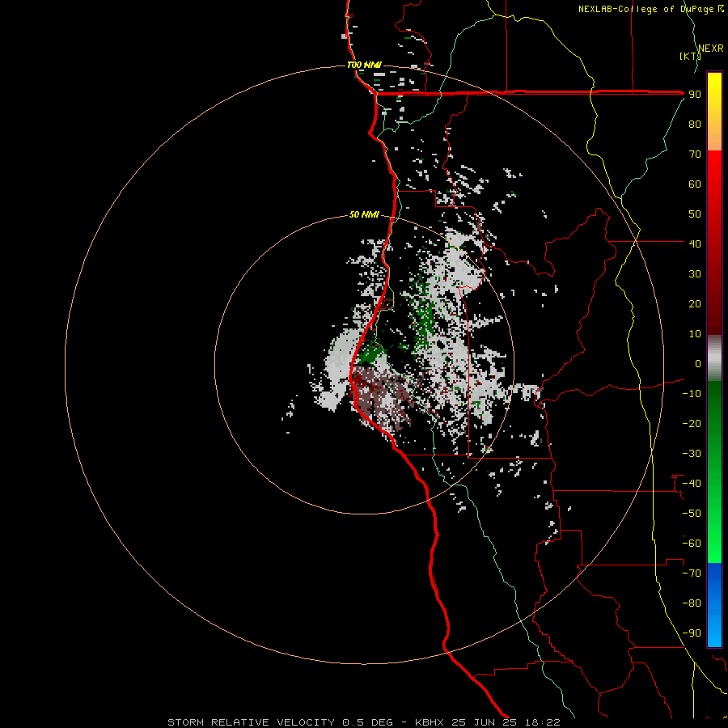This screenshot has height=728, width=728.
Task: Click the NEXR label above color scale
Action: click(x=711, y=49)
